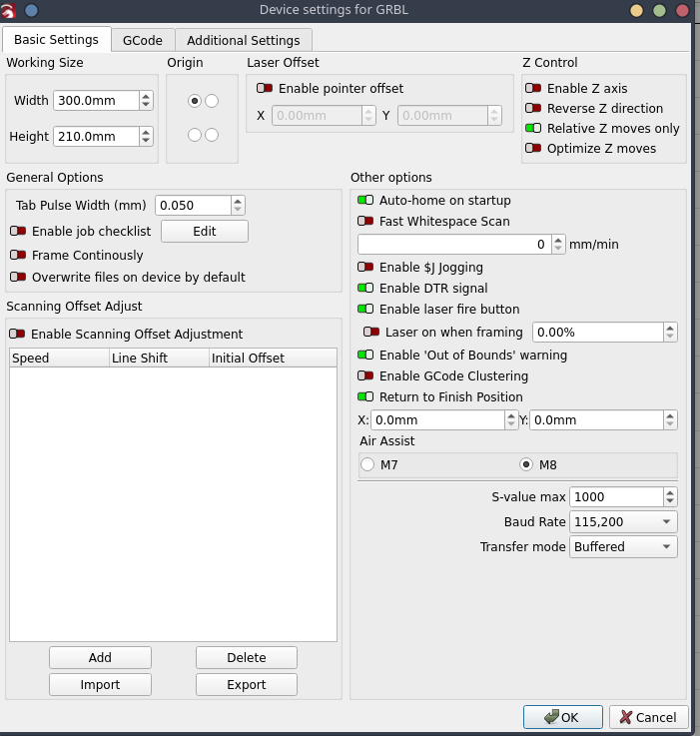
Task: Toggle Enable laser fire button
Action: 365,309
